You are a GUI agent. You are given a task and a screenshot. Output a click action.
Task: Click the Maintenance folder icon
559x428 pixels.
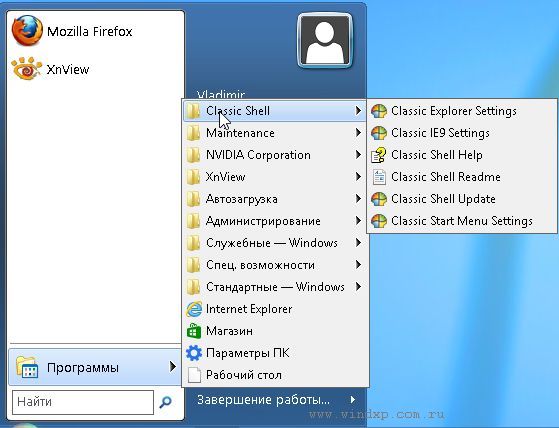(194, 133)
